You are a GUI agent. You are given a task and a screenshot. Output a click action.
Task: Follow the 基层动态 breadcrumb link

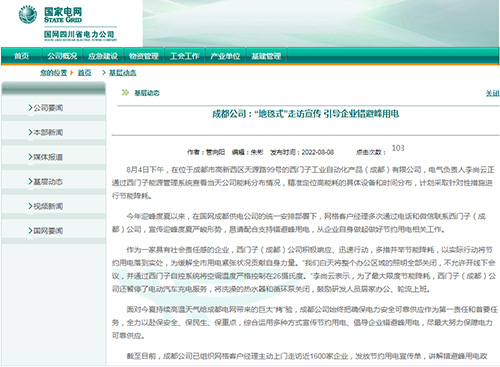pyautogui.click(x=123, y=73)
